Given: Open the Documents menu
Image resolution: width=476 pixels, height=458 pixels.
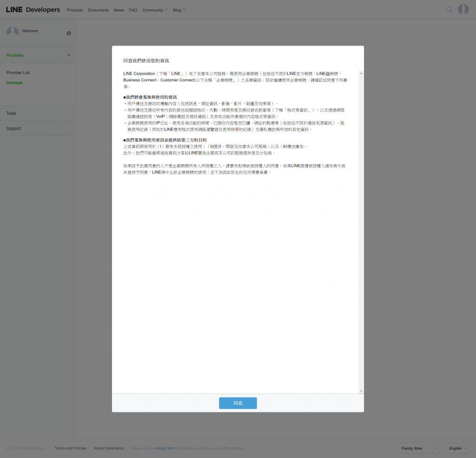Looking at the screenshot, I should (x=98, y=10).
